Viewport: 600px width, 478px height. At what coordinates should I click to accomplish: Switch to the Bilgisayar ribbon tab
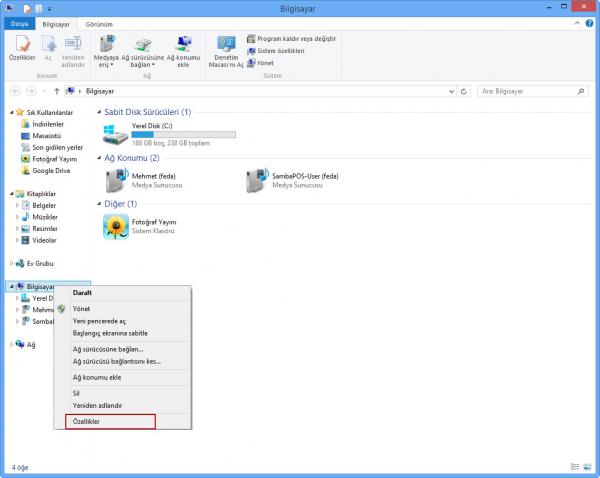[56, 24]
